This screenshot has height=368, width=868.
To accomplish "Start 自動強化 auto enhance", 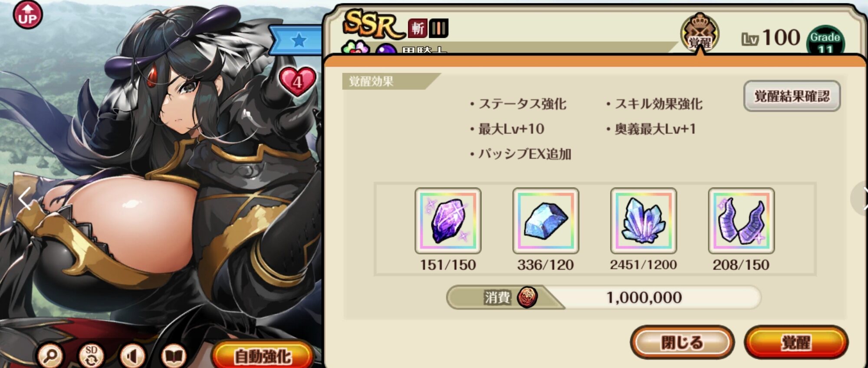I will pos(263,355).
